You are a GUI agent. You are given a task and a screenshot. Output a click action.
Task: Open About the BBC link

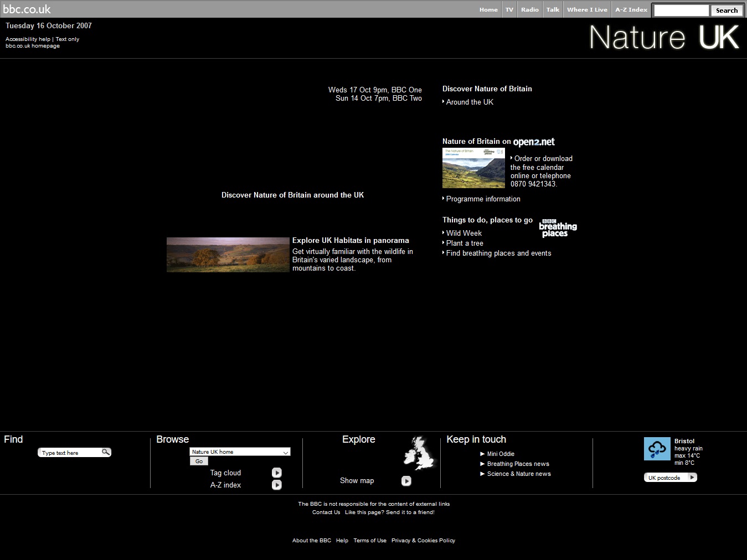point(312,541)
